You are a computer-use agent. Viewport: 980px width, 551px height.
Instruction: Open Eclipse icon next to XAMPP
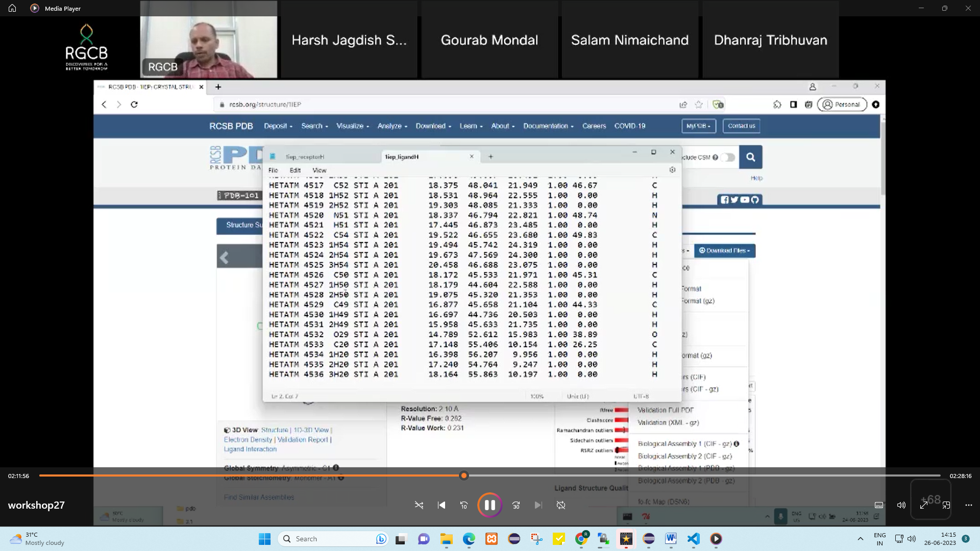pyautogui.click(x=514, y=539)
